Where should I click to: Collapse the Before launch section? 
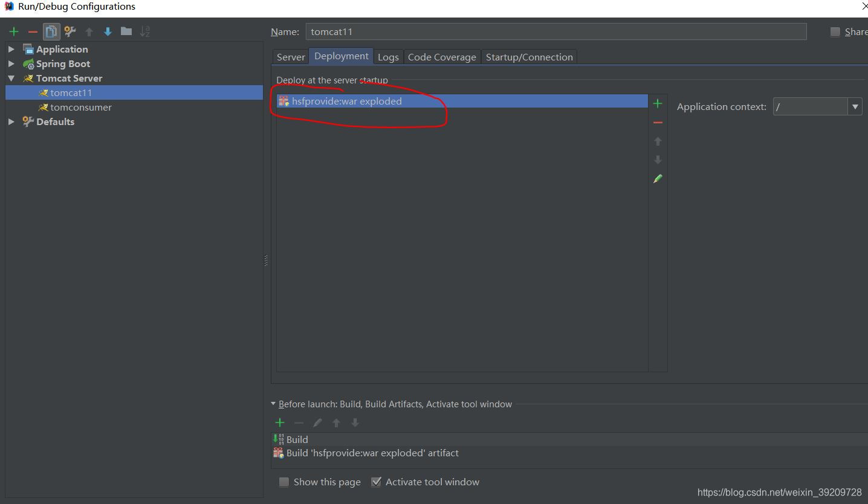[273, 404]
